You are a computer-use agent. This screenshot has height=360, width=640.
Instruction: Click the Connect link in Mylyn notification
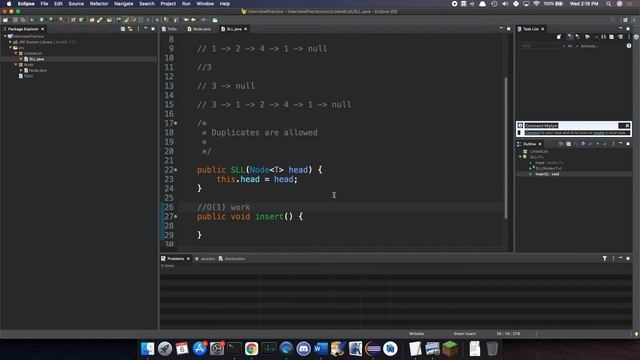(532, 133)
